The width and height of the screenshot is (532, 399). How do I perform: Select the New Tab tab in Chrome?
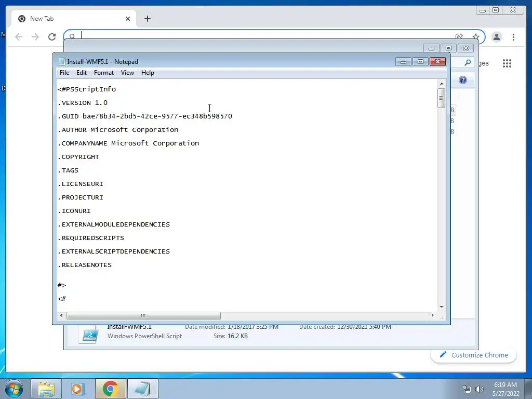73,19
